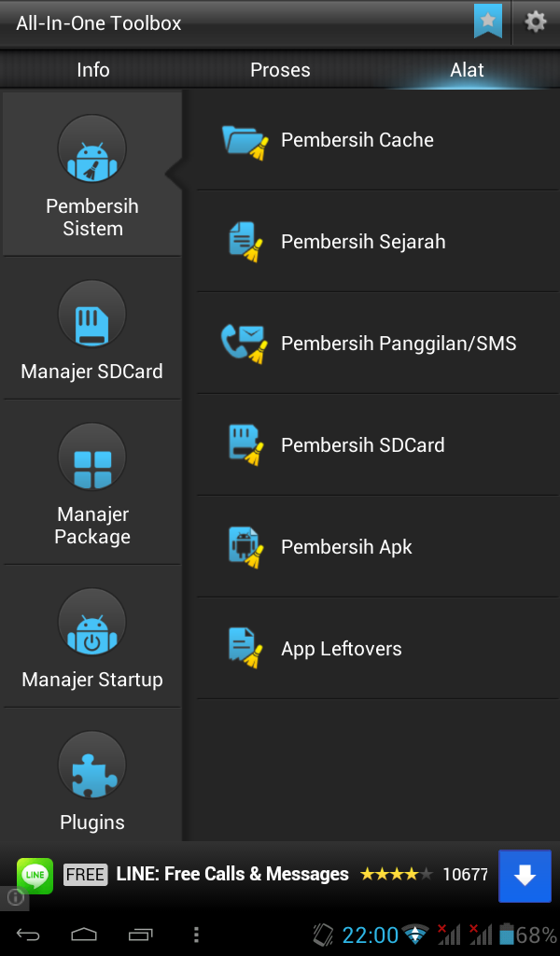This screenshot has height=956, width=560.
Task: Open Manajer SDCard sidebar icon
Action: click(92, 314)
